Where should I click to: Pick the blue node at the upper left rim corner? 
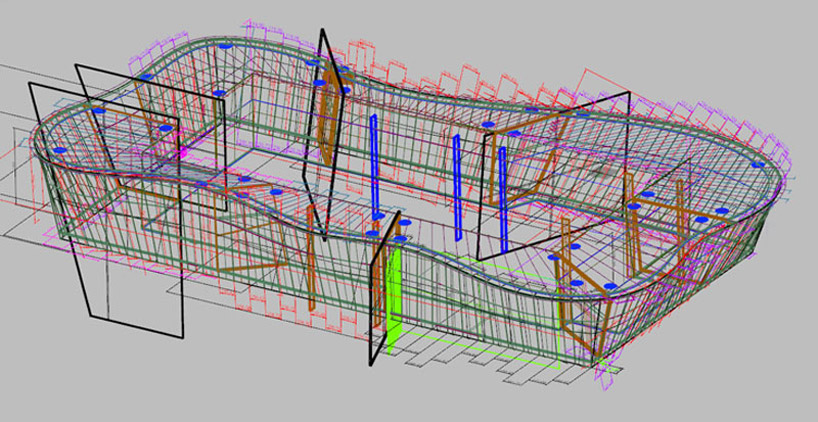pos(145,77)
